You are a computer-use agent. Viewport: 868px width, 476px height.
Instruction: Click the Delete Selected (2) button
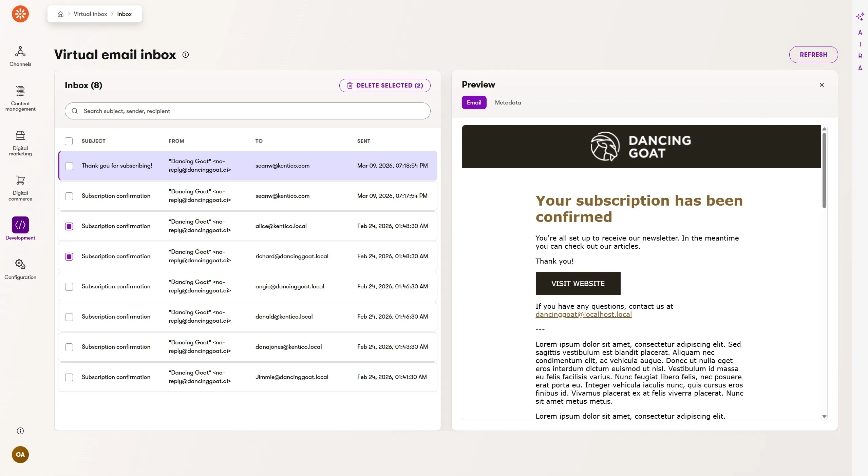(385, 85)
